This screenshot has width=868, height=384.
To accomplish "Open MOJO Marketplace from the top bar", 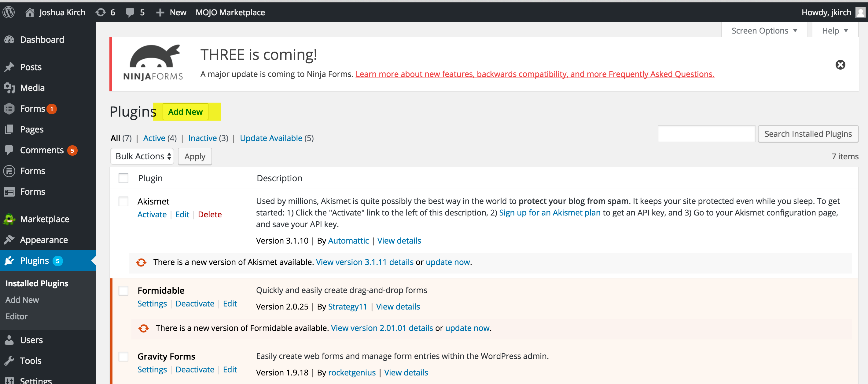I will pyautogui.click(x=230, y=12).
